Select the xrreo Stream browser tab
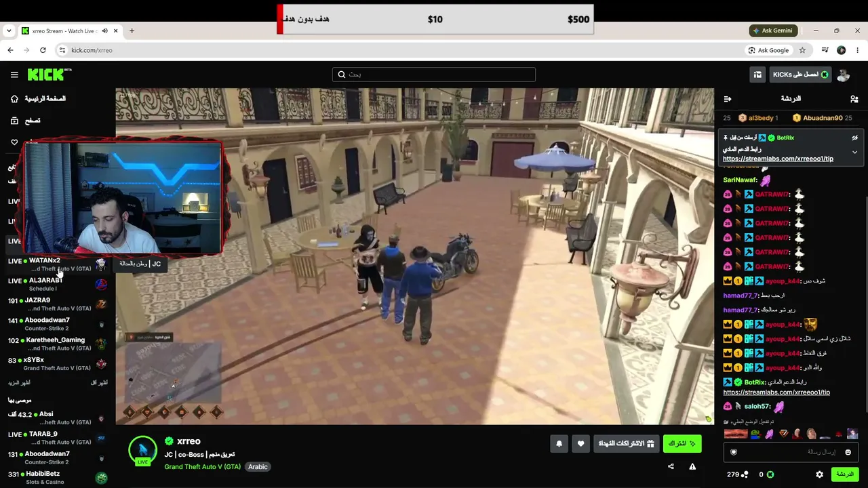Screen dimensions: 868x488 [x=71, y=30]
